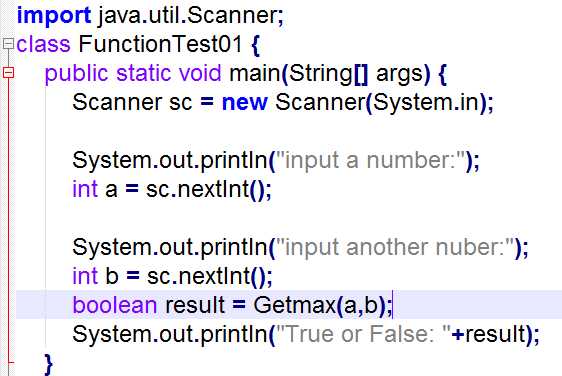The width and height of the screenshot is (562, 376).
Task: Click the +result expression in println
Action: click(x=488, y=334)
